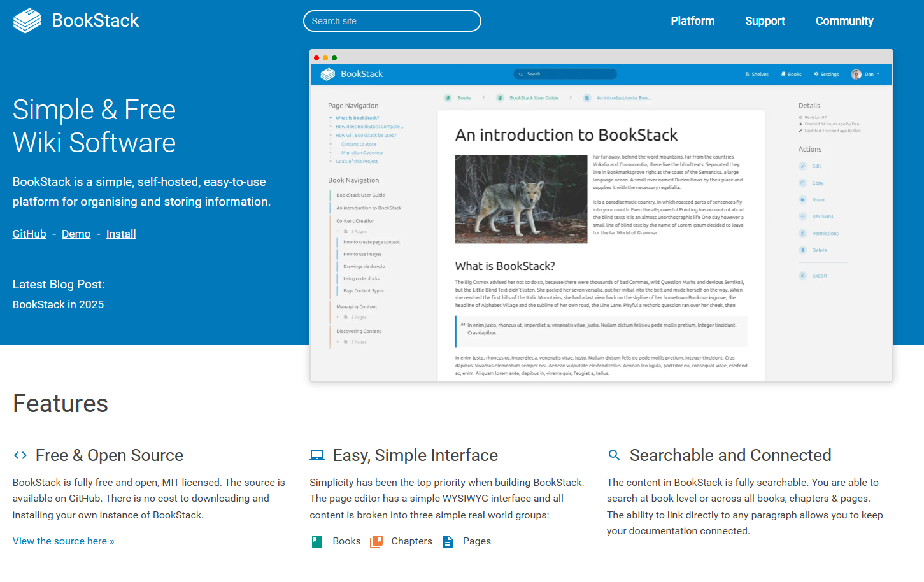Open the Settings gear in the app header

click(815, 74)
